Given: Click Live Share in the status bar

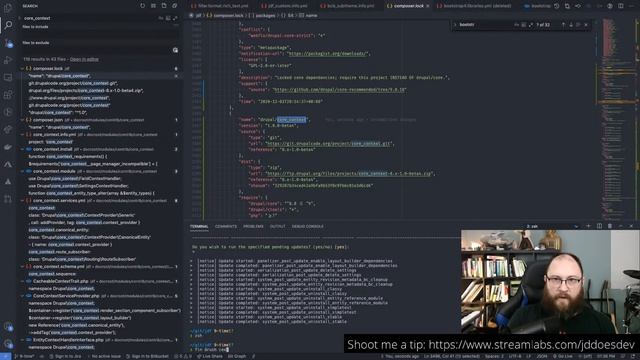Looking at the screenshot, I should tap(210, 356).
